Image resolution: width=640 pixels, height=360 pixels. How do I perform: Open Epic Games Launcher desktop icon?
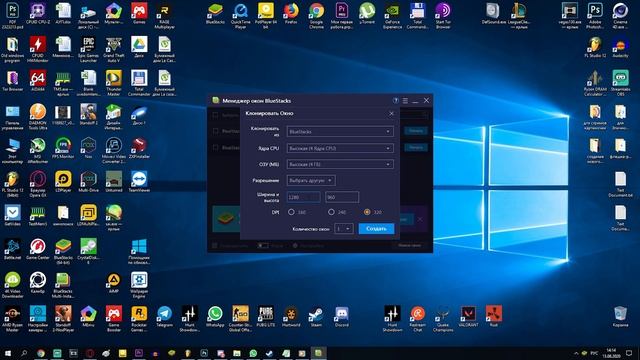coord(89,50)
